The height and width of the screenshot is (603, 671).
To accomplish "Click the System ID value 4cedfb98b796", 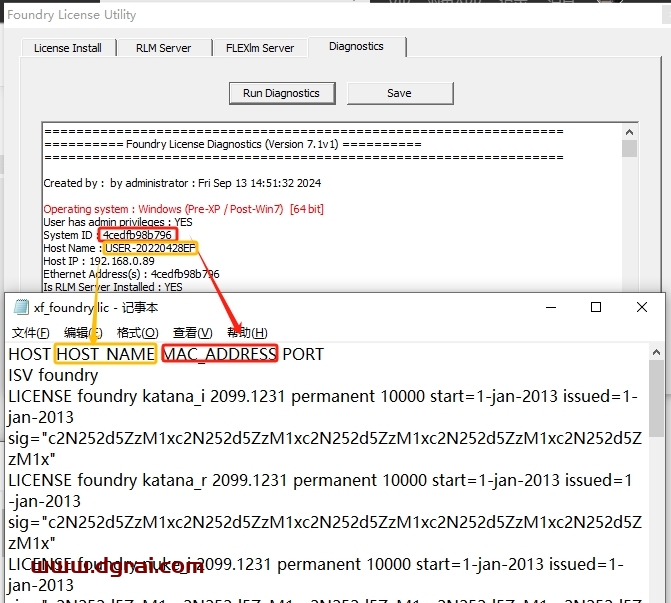I will pyautogui.click(x=137, y=235).
